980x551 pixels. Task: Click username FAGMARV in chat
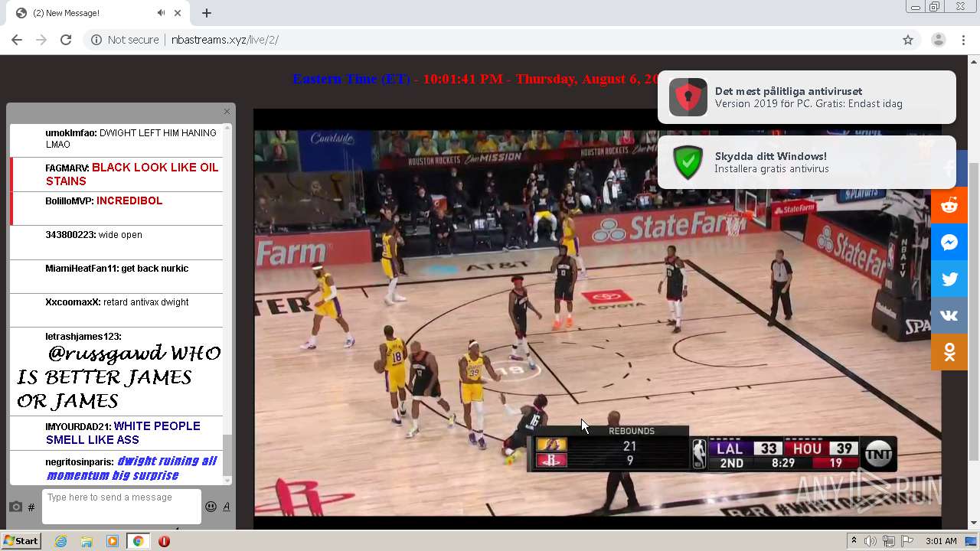point(67,168)
